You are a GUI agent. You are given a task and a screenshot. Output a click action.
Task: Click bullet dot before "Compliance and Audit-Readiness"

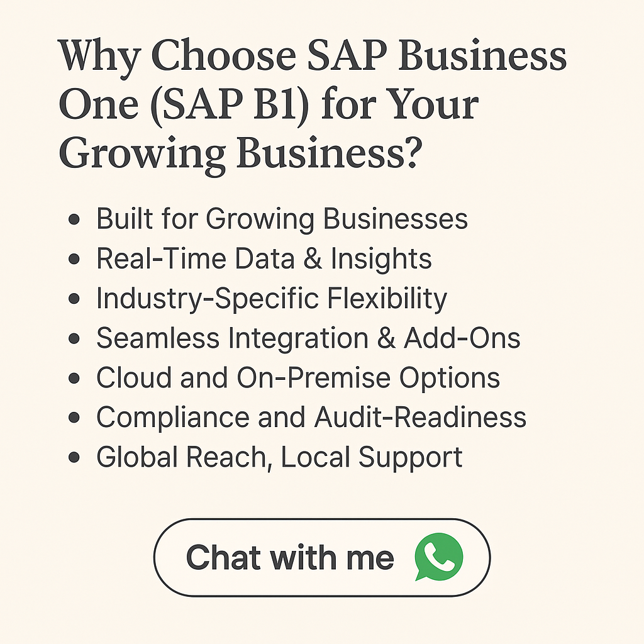click(x=74, y=418)
